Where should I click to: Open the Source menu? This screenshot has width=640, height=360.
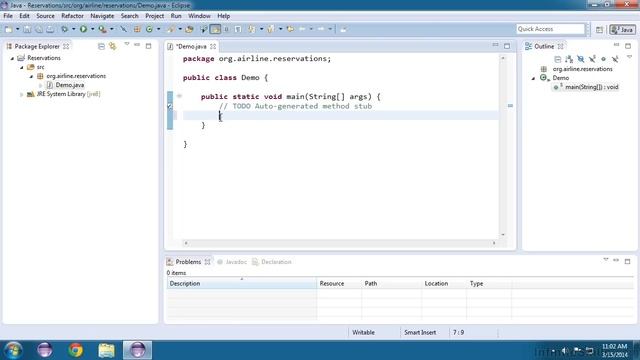tap(45, 16)
